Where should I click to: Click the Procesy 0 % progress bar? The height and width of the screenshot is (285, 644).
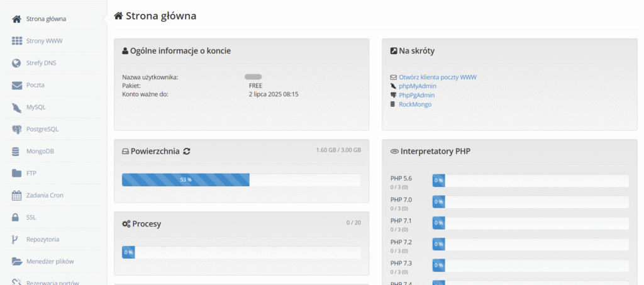pos(241,252)
